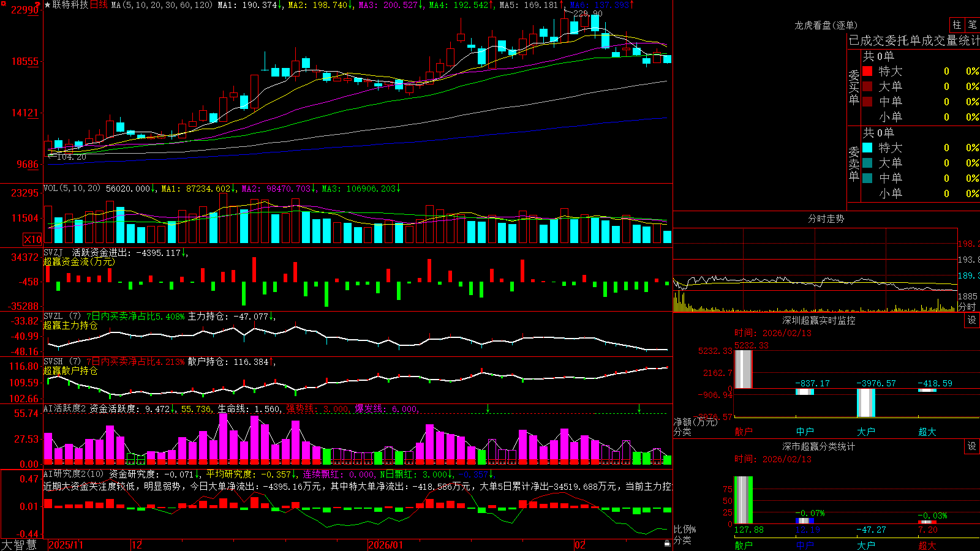Image resolution: width=980 pixels, height=551 pixels.
Task: Click the 超赢主力持仓 label
Action: (x=70, y=325)
